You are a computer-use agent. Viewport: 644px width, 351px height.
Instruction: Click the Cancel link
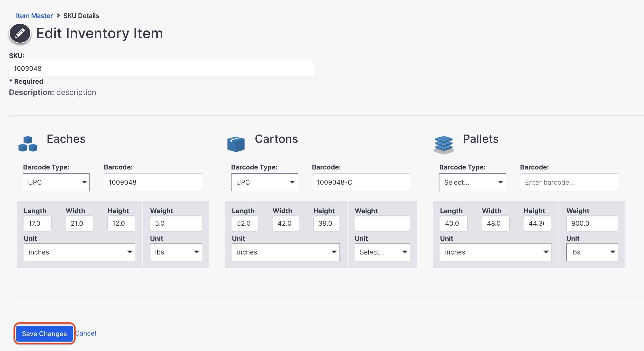86,333
